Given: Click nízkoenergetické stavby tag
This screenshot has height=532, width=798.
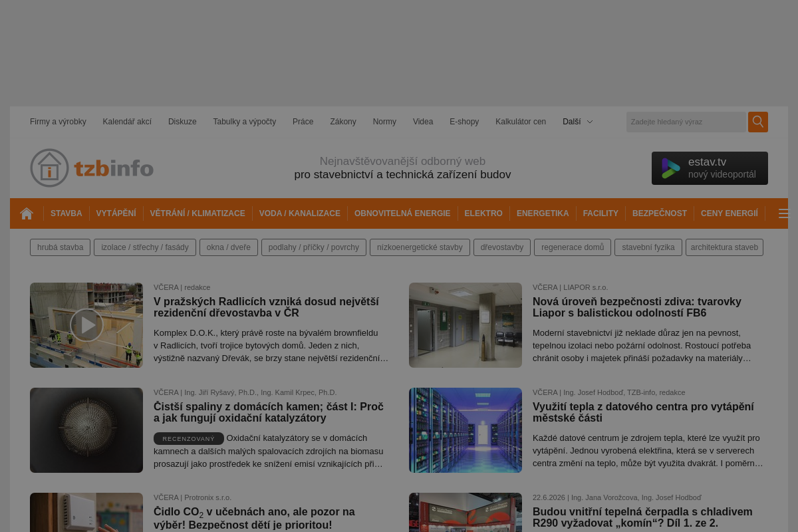Looking at the screenshot, I should 420,247.
